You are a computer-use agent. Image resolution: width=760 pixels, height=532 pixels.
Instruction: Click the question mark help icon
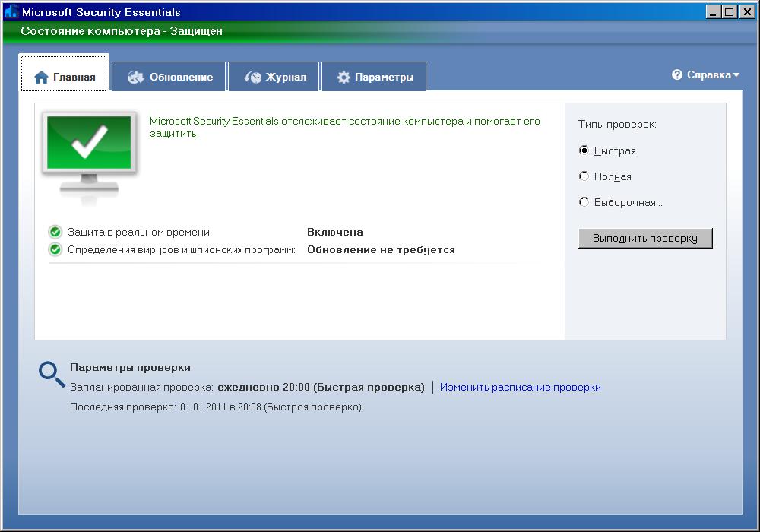(x=677, y=74)
